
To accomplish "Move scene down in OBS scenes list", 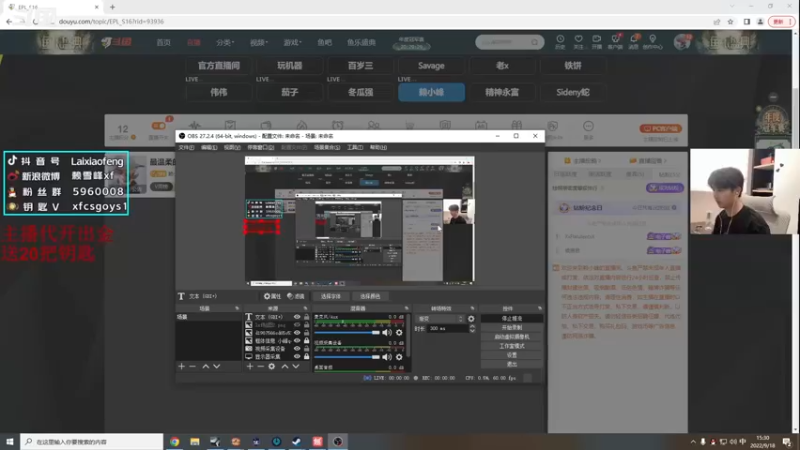I will pyautogui.click(x=217, y=366).
